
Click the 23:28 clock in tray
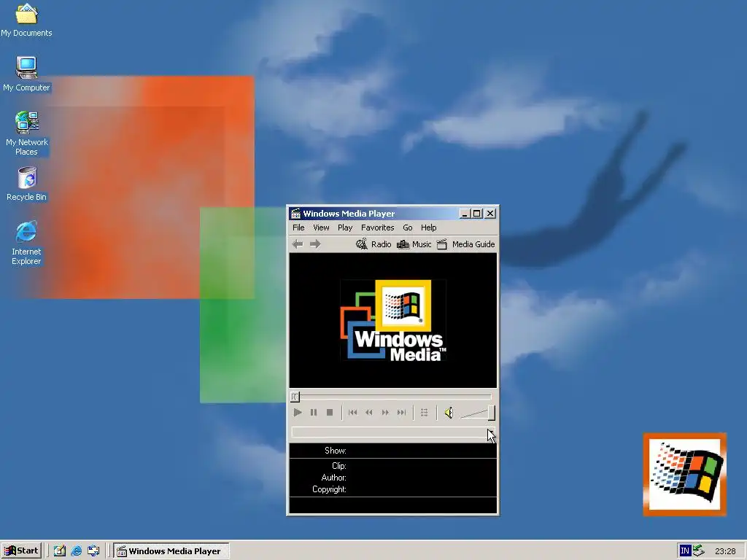tap(725, 551)
